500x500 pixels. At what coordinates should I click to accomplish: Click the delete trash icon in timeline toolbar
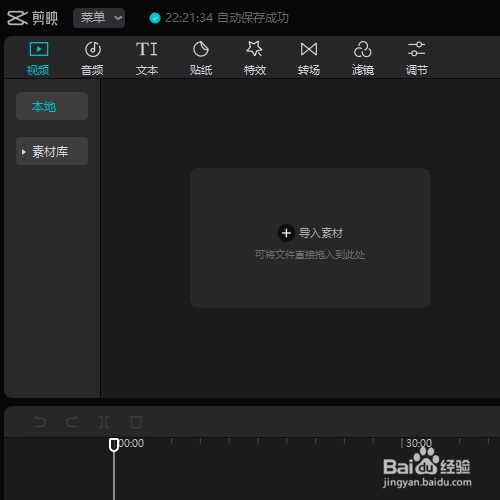[136, 422]
